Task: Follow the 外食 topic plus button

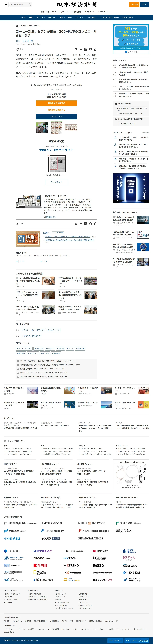Action: coord(41,261)
